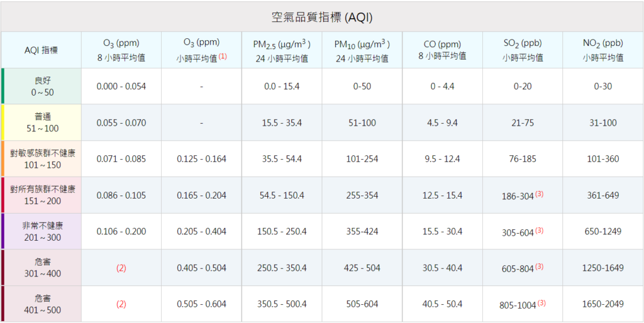Open footnote (2) in the 301～400 row
Screen dimensions: 644x323
121,268
